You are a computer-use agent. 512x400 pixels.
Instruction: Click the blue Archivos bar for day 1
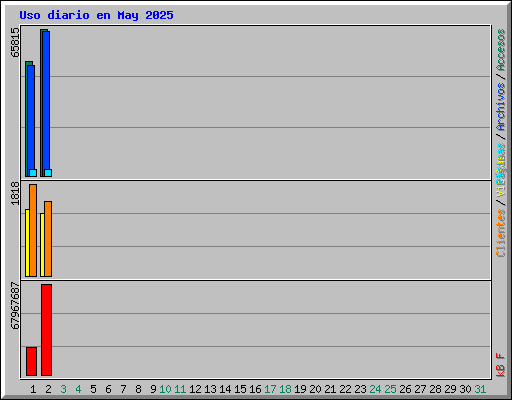[x=31, y=117]
